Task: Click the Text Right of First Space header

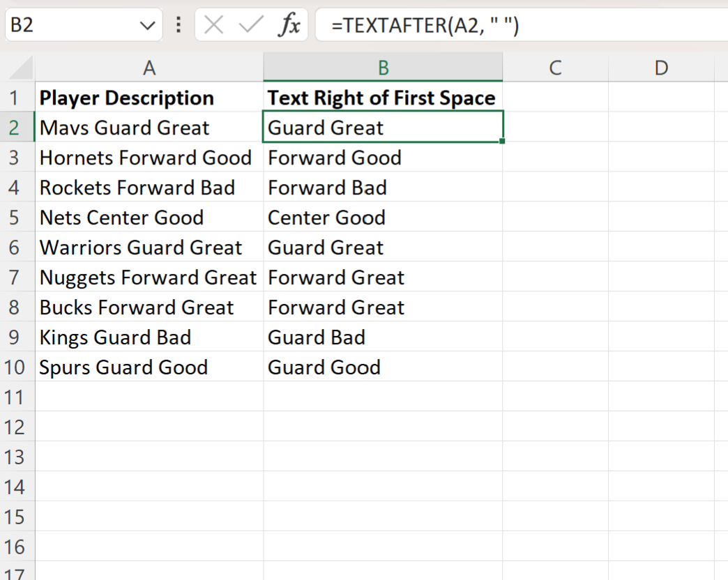Action: tap(382, 98)
